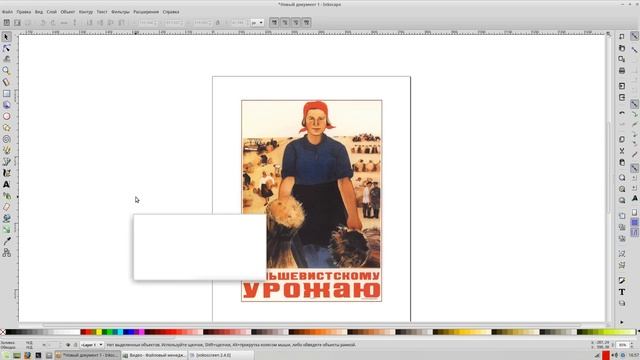Select the Paint bucket tool
This screenshot has width=640, height=360.
[7, 218]
